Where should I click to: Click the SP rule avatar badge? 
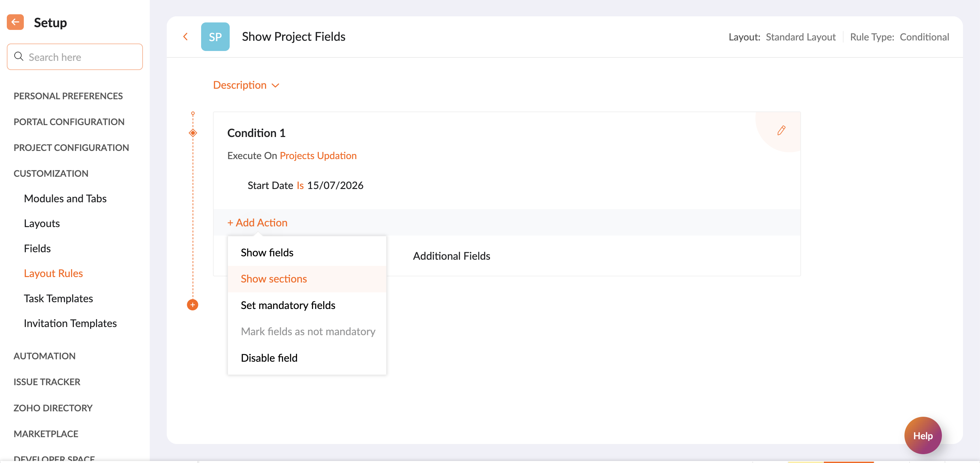point(215,36)
